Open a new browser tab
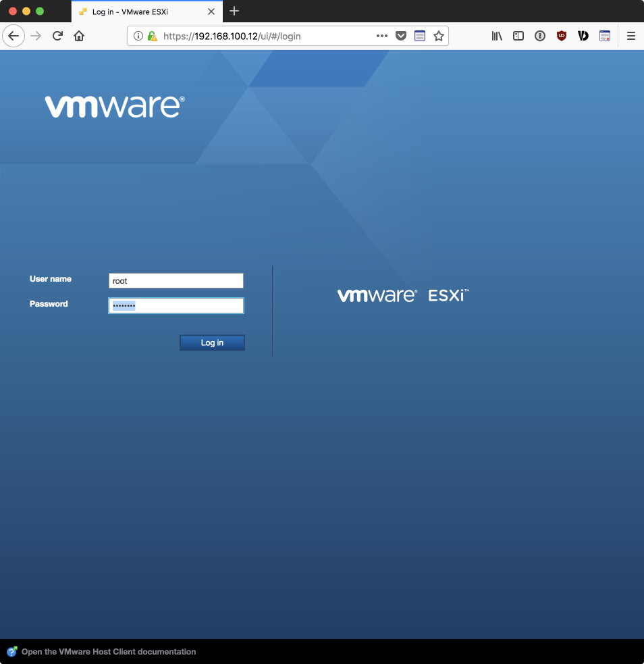The height and width of the screenshot is (664, 644). coord(234,11)
